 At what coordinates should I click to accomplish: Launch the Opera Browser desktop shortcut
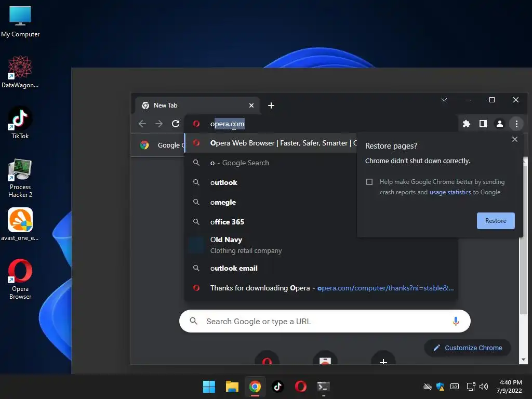coord(20,279)
